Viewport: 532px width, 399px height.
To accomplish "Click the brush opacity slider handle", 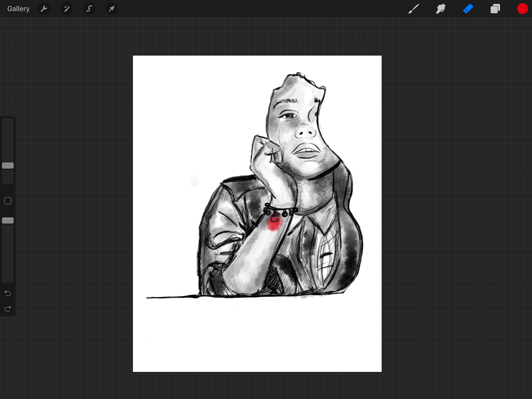I will [x=8, y=220].
